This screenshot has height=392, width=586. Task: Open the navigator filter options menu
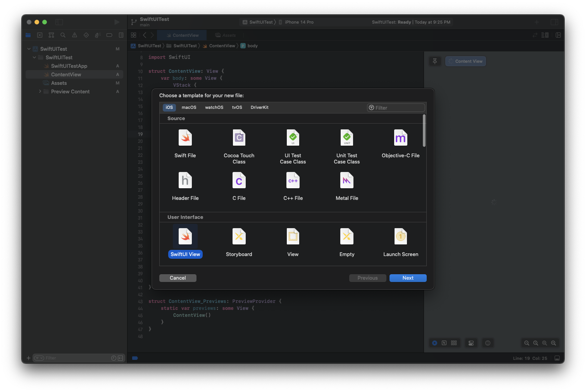tap(39, 358)
